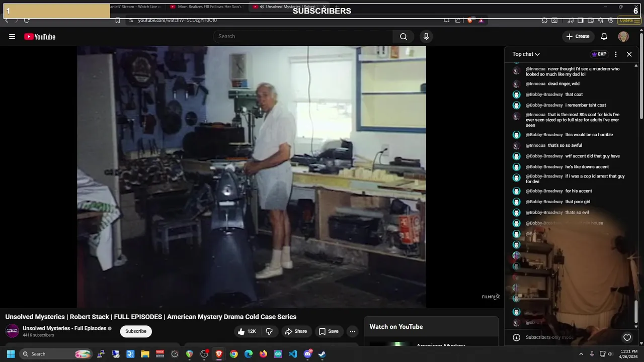644x362 pixels.
Task: Save the video to a playlist
Action: point(329,331)
